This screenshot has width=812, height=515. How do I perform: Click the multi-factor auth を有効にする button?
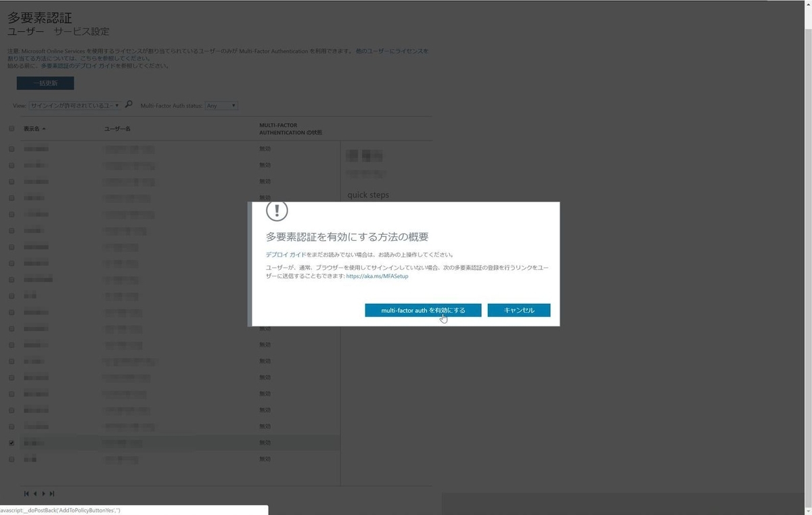[x=423, y=310]
